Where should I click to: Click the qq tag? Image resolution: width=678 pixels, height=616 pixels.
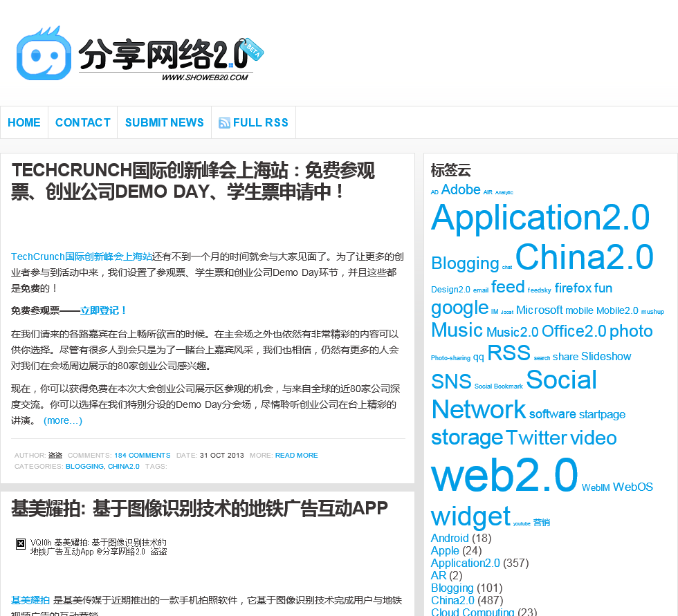click(x=478, y=357)
